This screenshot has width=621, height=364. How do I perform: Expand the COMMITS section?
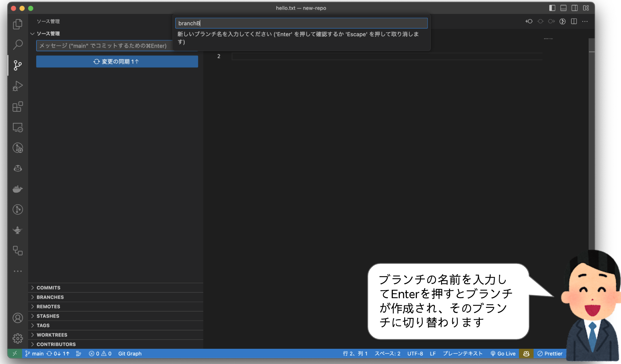coord(48,288)
